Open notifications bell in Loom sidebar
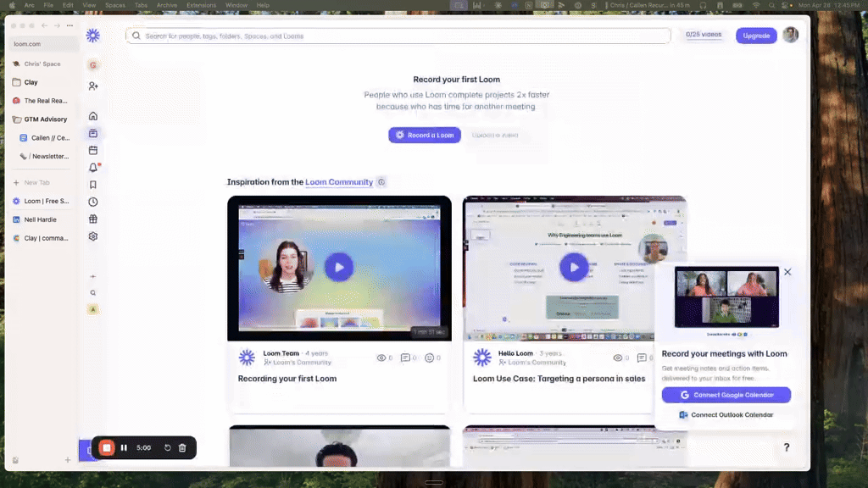The image size is (868, 488). pos(93,168)
